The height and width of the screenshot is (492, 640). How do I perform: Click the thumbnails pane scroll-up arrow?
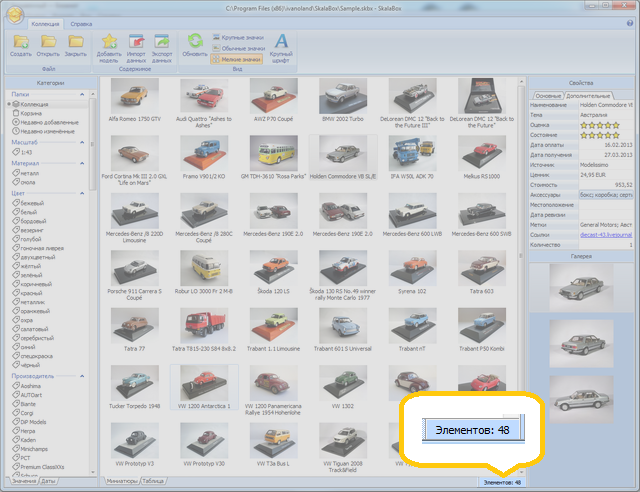click(521, 82)
